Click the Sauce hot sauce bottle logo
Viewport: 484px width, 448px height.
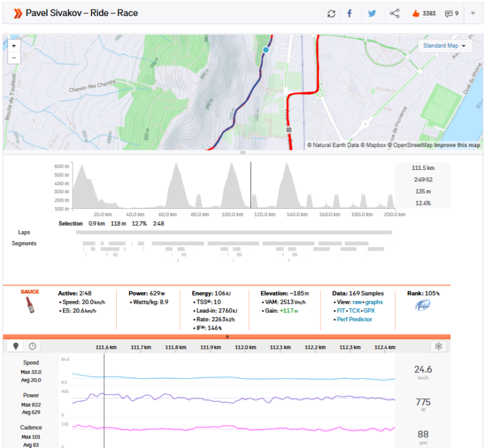30,307
